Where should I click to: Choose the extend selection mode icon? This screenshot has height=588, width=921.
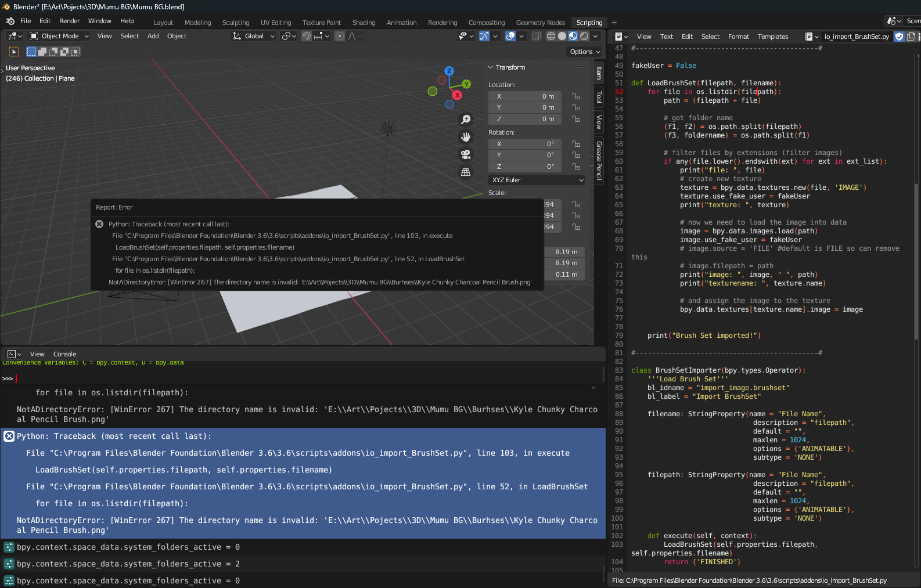[x=42, y=52]
